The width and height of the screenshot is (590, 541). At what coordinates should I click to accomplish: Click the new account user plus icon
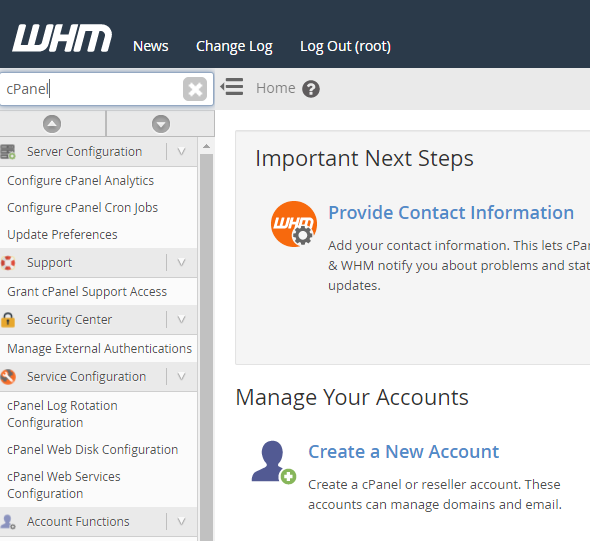tap(274, 462)
